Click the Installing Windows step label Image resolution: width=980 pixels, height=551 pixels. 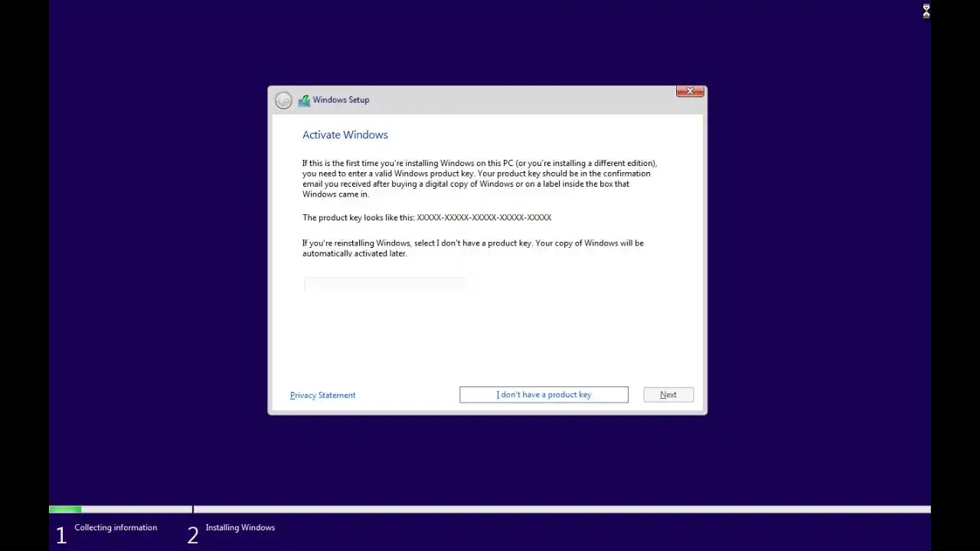(240, 527)
